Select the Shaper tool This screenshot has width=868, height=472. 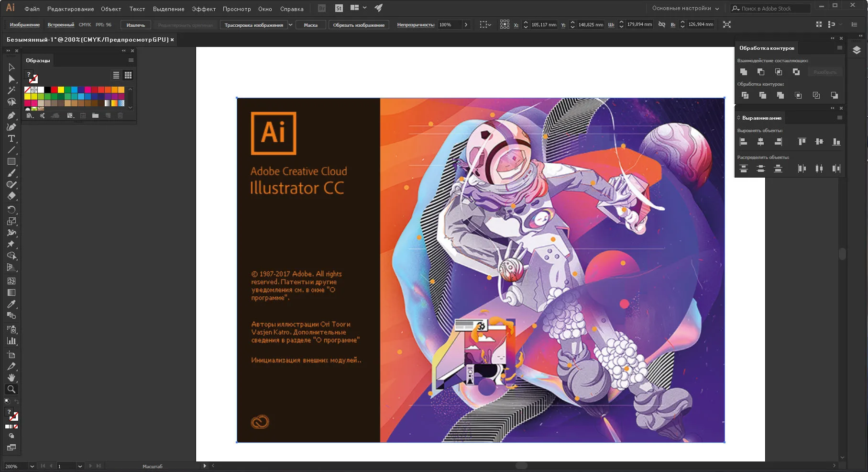pyautogui.click(x=11, y=185)
